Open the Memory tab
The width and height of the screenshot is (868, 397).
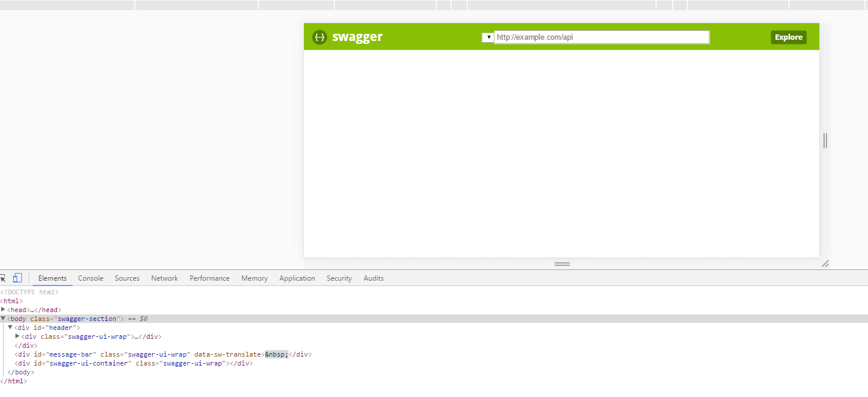point(254,278)
